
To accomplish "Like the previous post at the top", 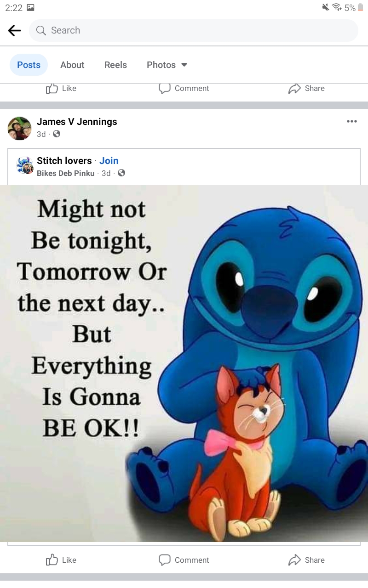I will coord(61,88).
